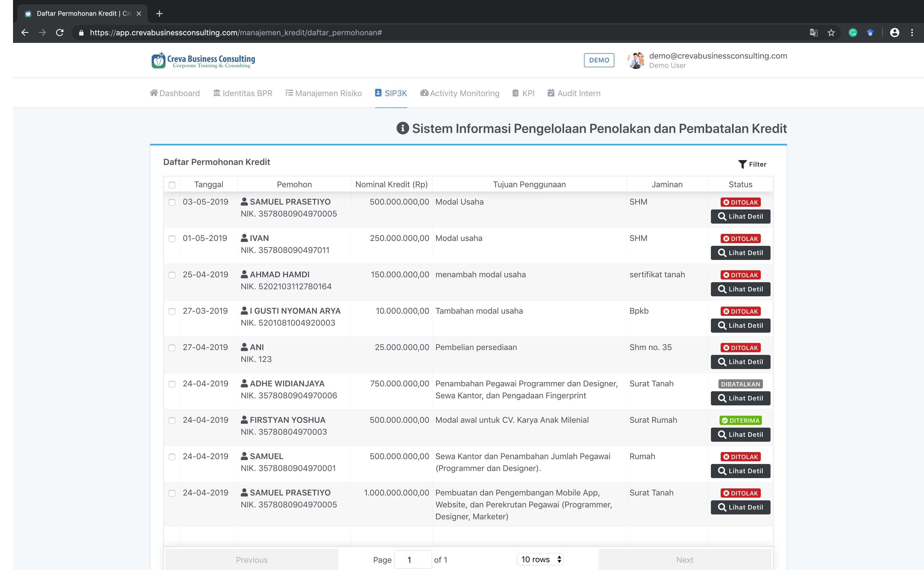Open the Chrome profile avatar icon
Viewport: 924px width, 585px height.
894,33
